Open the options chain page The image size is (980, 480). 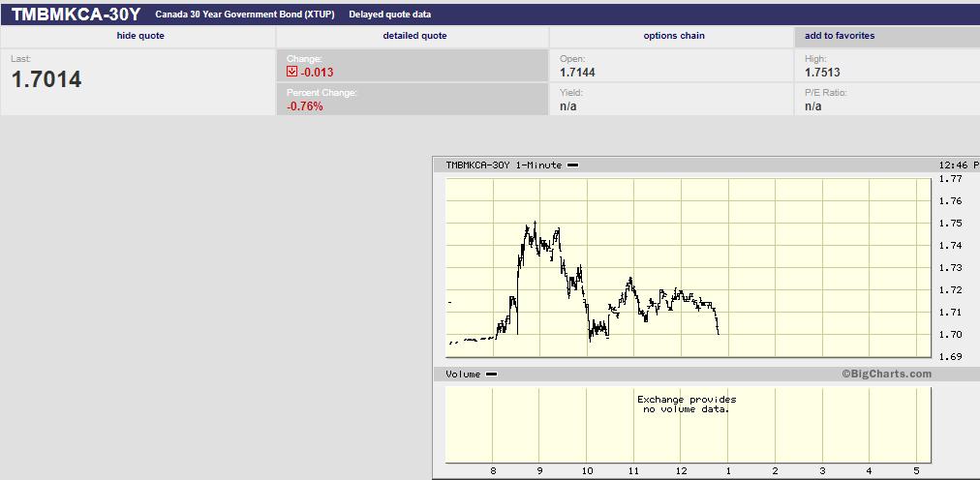(x=674, y=36)
